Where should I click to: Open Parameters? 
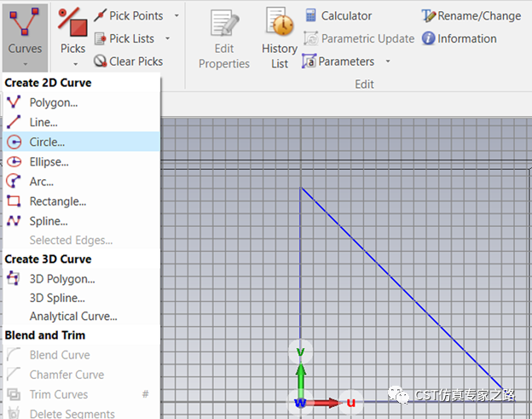[338, 61]
